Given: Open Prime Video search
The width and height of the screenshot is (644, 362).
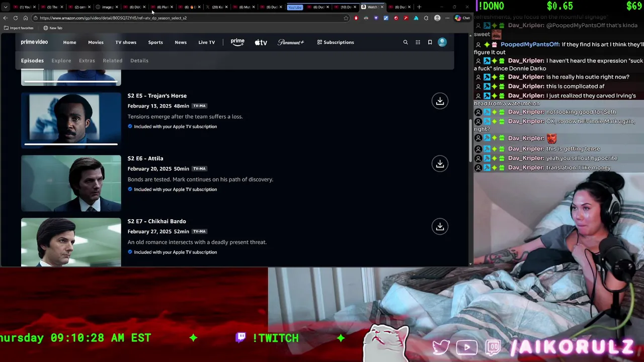Looking at the screenshot, I should pos(406,42).
